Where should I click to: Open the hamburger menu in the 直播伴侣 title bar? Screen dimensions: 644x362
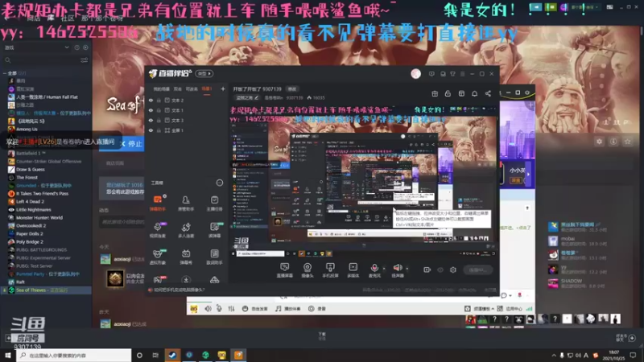click(x=462, y=74)
